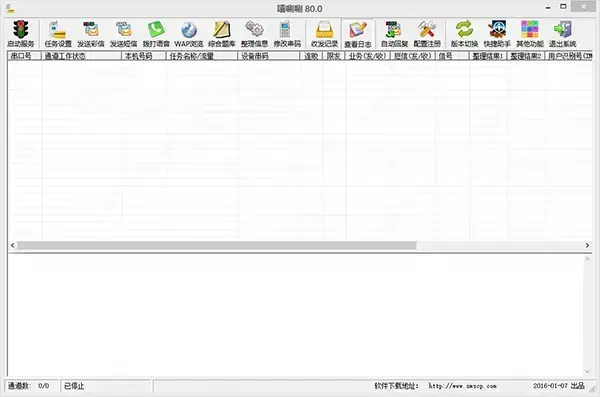Image resolution: width=600 pixels, height=397 pixels.
Task: Click horizontal scrollbar right arrow
Action: 587,245
